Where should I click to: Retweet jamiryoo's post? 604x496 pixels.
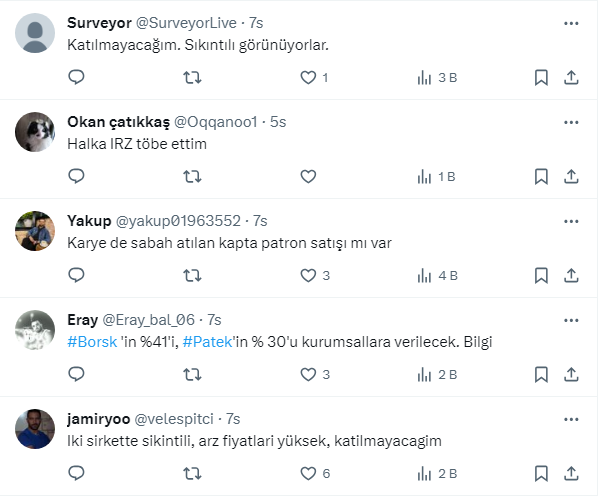[191, 473]
